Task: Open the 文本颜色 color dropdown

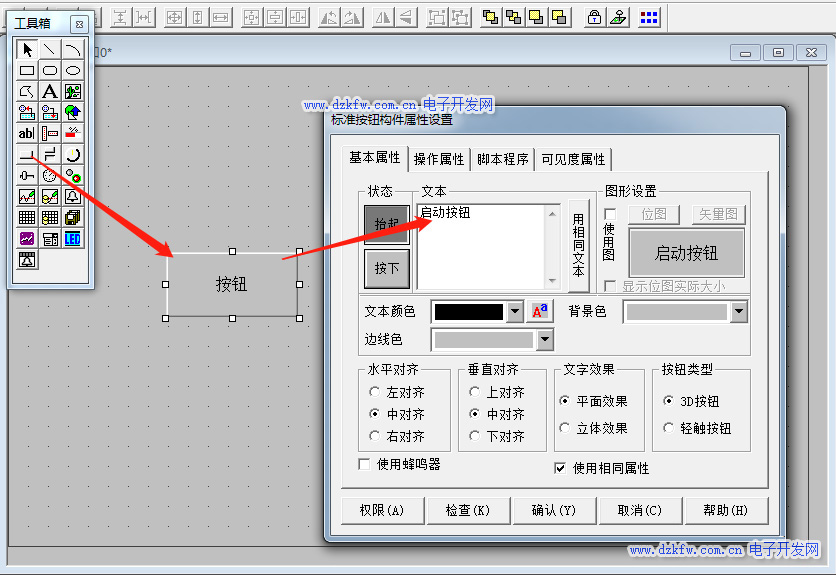Action: pyautogui.click(x=515, y=312)
